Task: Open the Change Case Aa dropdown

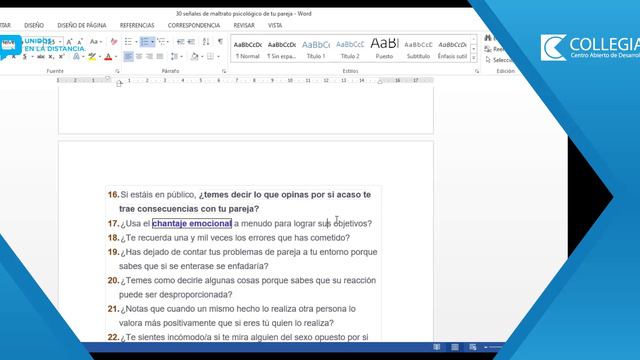Action: [96, 42]
